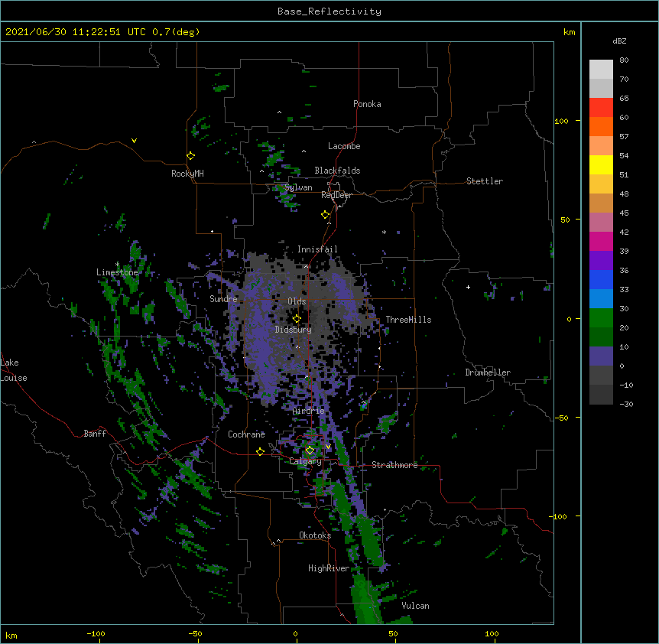Click the yellow diamond marker near RedDeer
This screenshot has height=644, width=659.
click(x=325, y=215)
